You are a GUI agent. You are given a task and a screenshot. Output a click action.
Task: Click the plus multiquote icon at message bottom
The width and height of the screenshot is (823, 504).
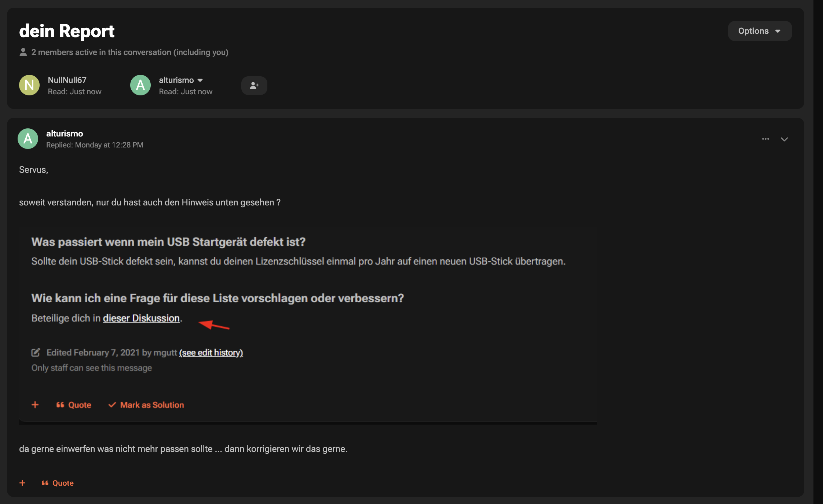(22, 483)
